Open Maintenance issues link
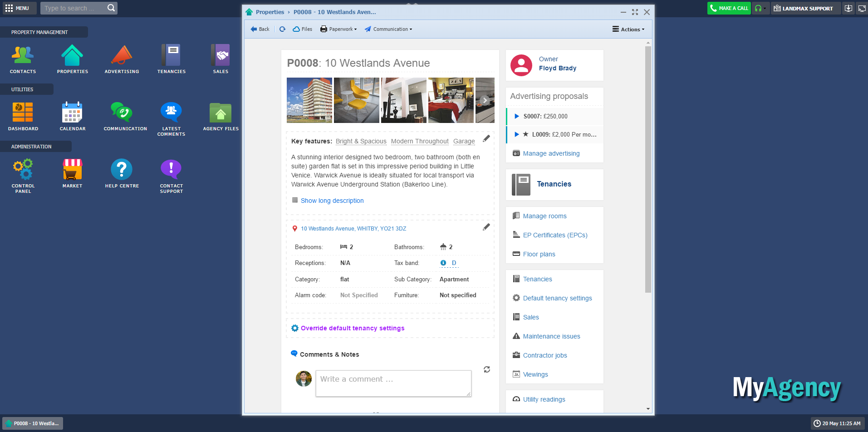Screen dimensions: 868x432 551,336
